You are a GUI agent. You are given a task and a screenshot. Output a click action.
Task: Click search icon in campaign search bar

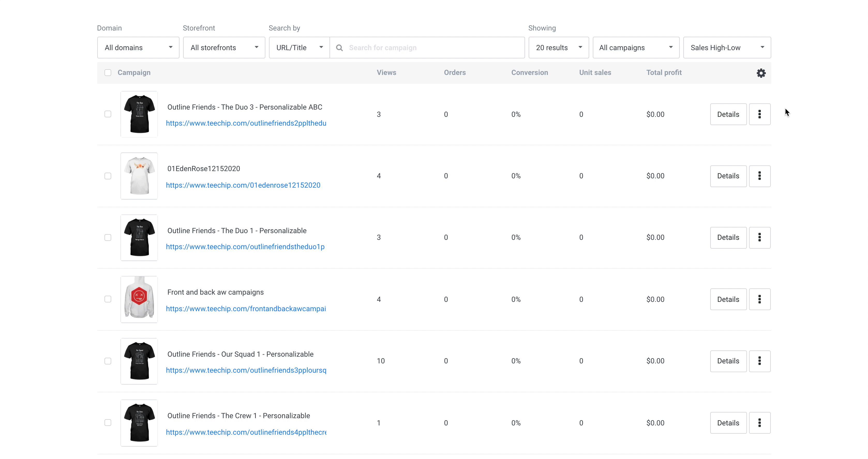pyautogui.click(x=340, y=48)
